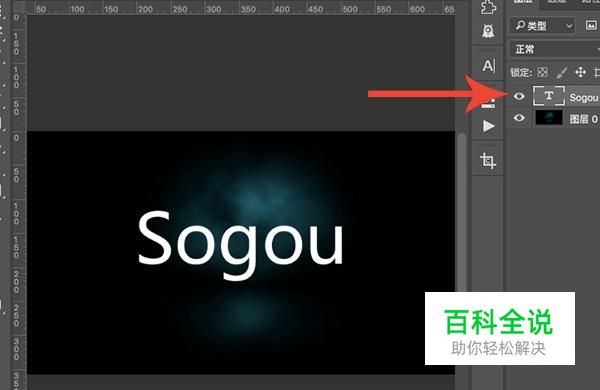Select the 图层 0 layer thumbnail
The image size is (600, 390).
[x=549, y=117]
